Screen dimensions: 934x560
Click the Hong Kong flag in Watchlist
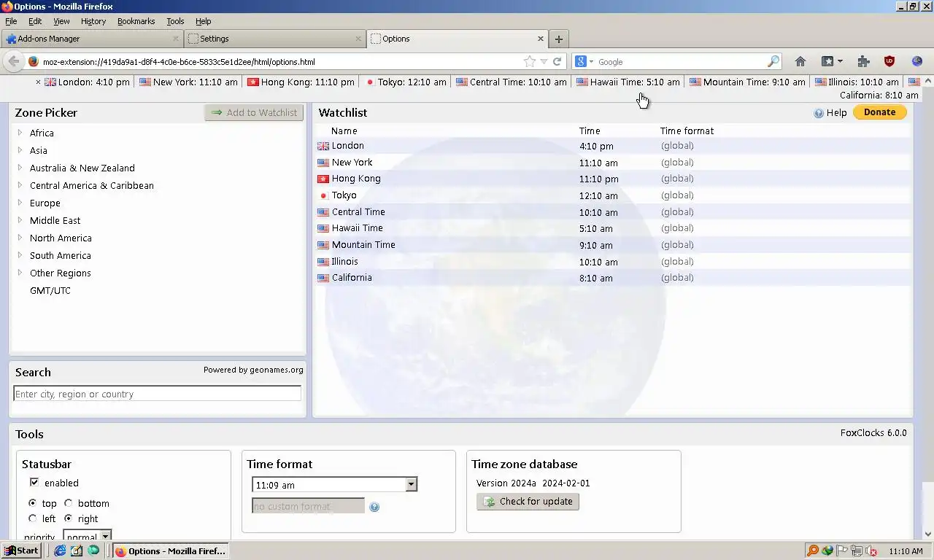click(x=323, y=179)
